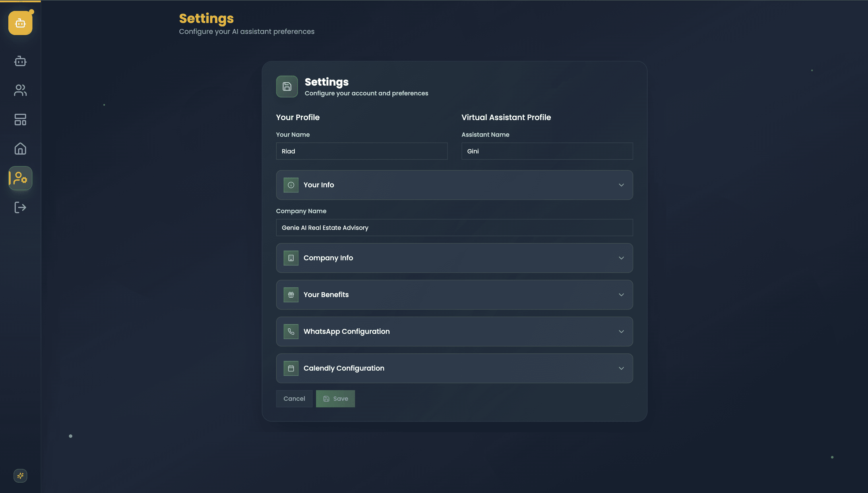Click the Save button
Image resolution: width=868 pixels, height=493 pixels.
pyautogui.click(x=335, y=398)
